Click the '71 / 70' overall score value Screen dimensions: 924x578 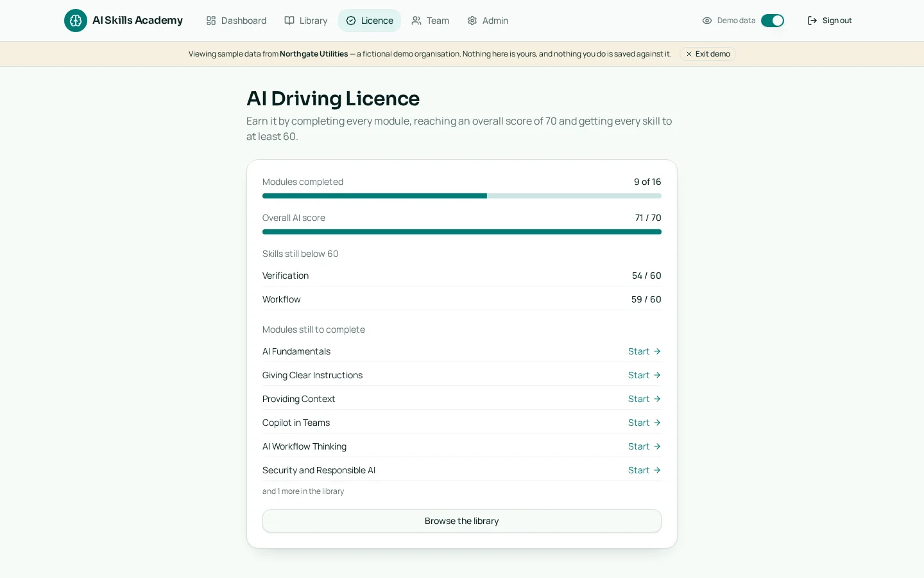(x=648, y=218)
